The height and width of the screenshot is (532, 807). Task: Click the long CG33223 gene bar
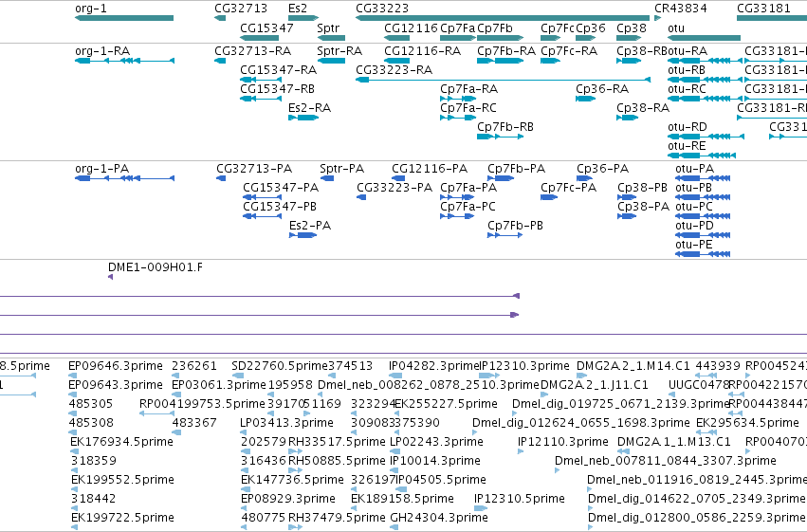[x=503, y=18]
